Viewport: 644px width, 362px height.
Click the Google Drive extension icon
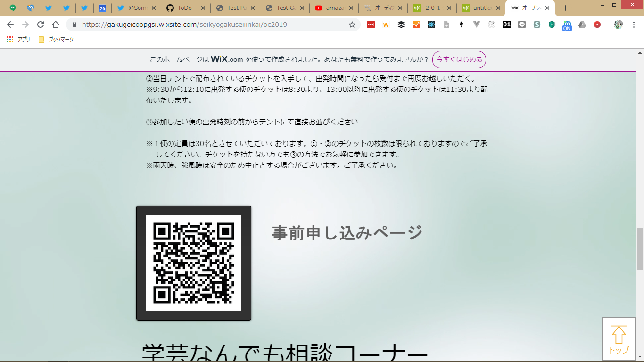[582, 25]
